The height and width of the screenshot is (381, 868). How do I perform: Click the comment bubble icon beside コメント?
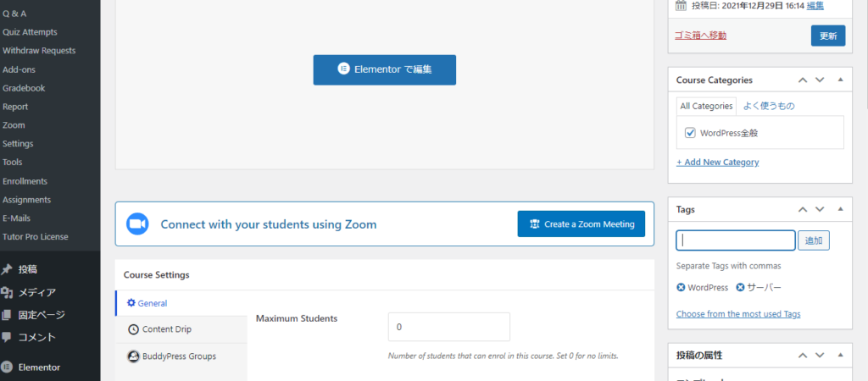coord(7,337)
